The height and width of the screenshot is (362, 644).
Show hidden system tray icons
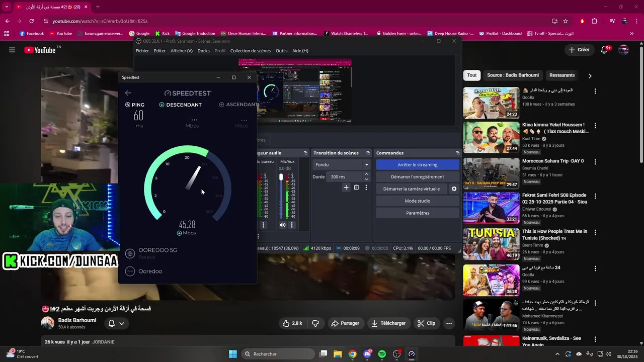tap(557, 354)
